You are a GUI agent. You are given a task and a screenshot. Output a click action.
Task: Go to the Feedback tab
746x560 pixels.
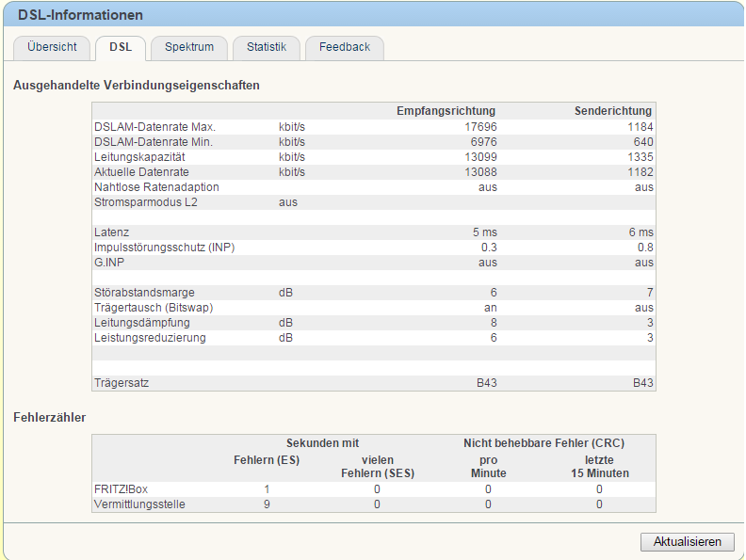(x=345, y=48)
